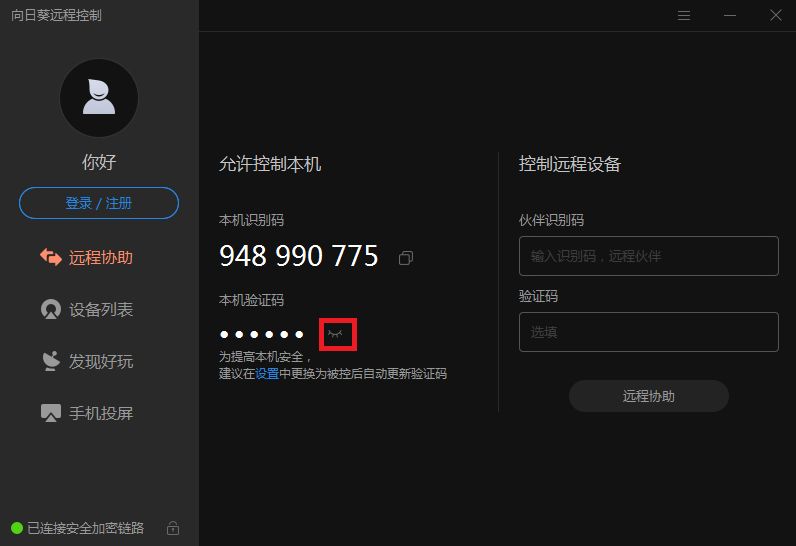Click the user avatar picture

pyautogui.click(x=99, y=98)
